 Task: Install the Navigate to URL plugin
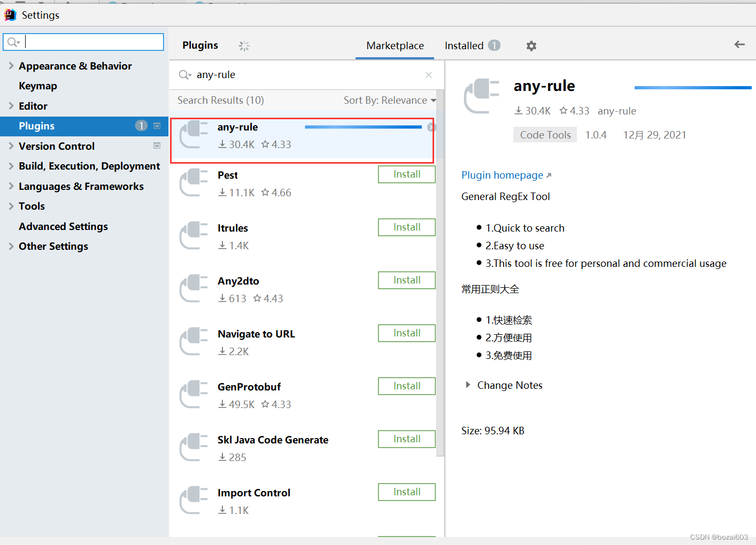point(407,333)
